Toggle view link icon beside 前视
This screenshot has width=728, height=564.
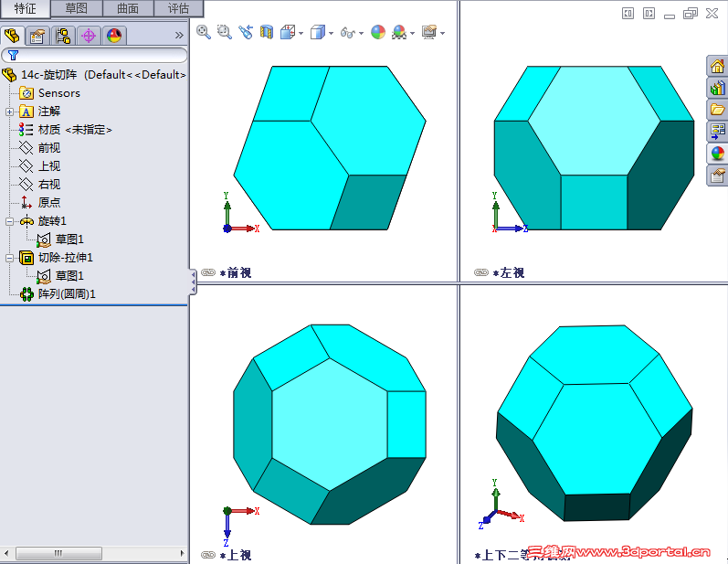[208, 272]
